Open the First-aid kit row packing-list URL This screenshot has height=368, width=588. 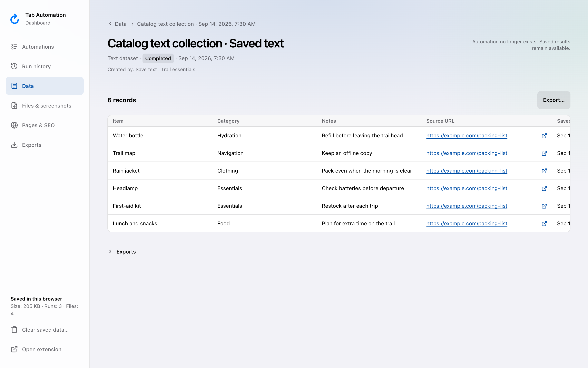(467, 206)
